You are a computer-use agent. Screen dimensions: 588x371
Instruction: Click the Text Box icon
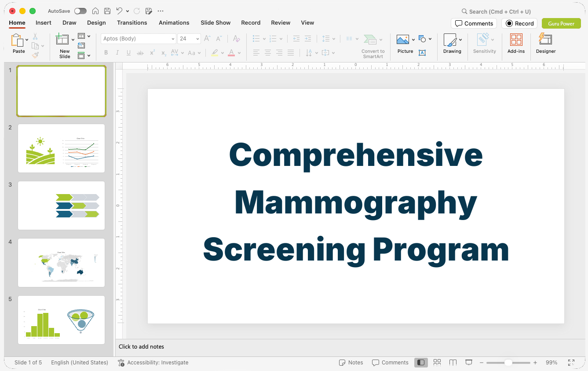(x=422, y=53)
